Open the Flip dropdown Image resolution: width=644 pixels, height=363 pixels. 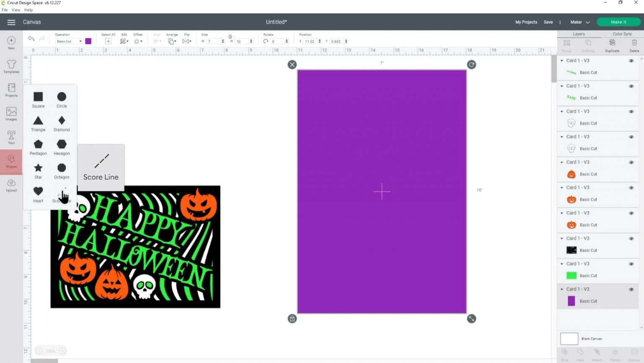[187, 41]
